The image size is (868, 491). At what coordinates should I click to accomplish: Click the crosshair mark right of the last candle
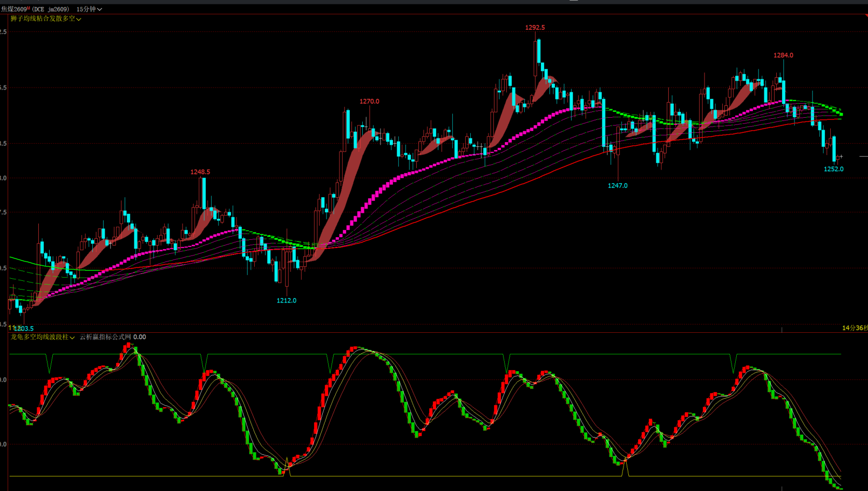(841, 157)
